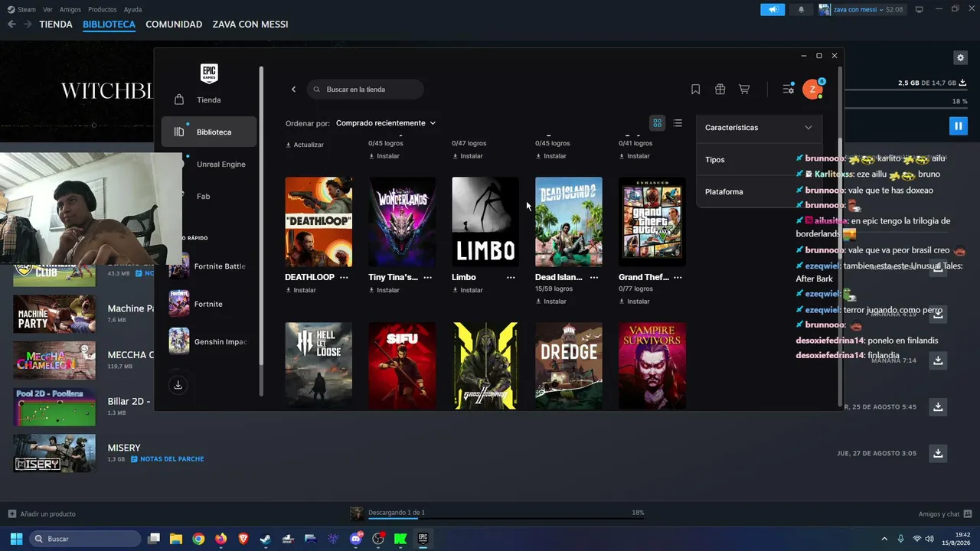This screenshot has width=980, height=551.
Task: Install Limbo
Action: click(x=468, y=291)
